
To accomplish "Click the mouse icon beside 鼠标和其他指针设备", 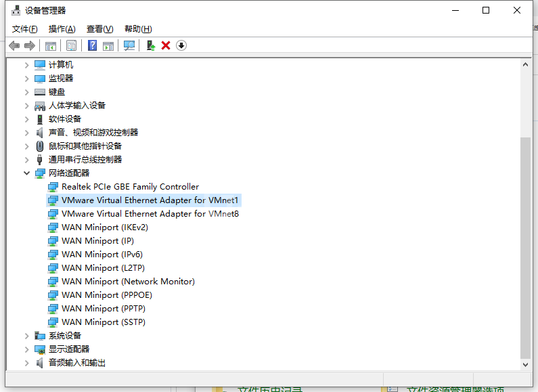I will (40, 146).
